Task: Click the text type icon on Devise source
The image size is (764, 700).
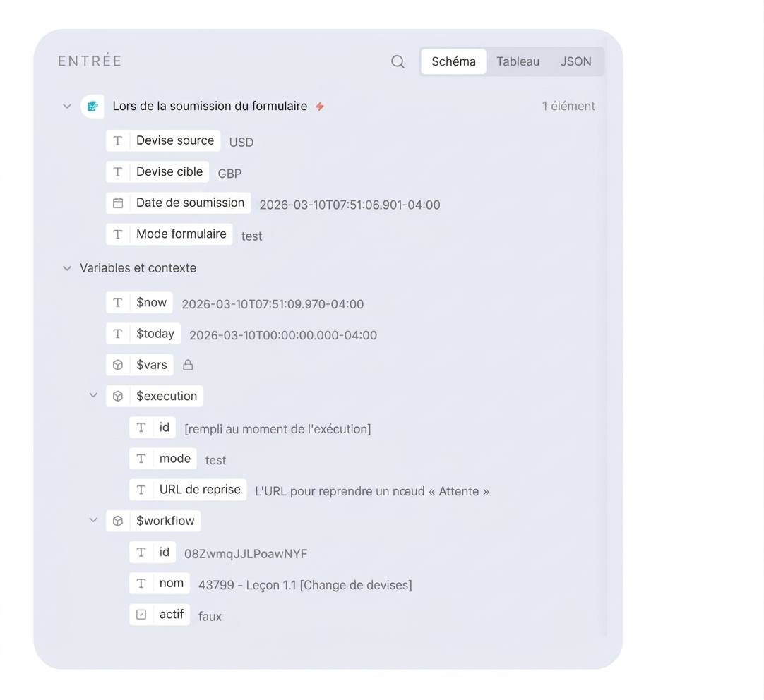Action: (118, 140)
